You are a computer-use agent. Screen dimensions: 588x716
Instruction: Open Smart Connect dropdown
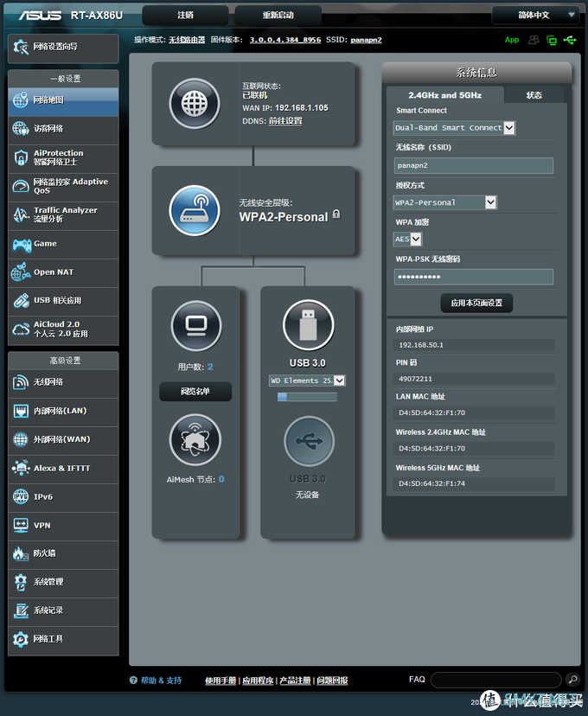pyautogui.click(x=454, y=128)
